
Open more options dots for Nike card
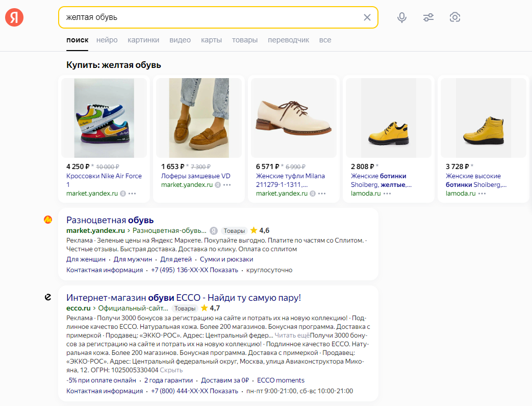[x=132, y=194]
